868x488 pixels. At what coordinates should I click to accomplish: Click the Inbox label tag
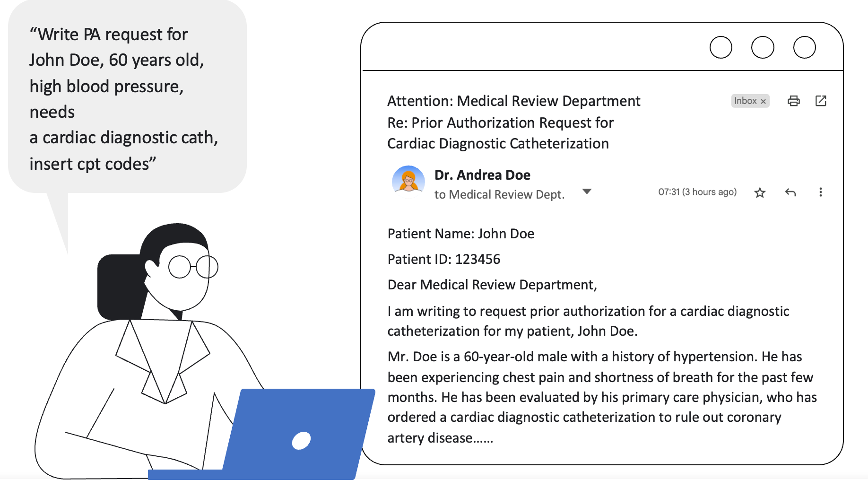[x=745, y=101]
